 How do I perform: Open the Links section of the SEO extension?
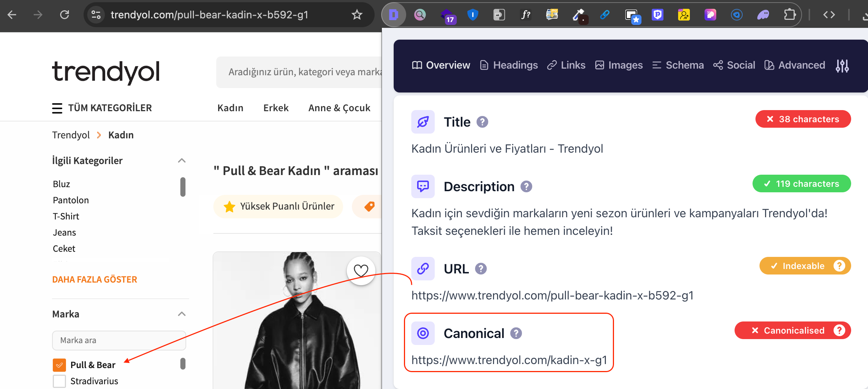(572, 65)
